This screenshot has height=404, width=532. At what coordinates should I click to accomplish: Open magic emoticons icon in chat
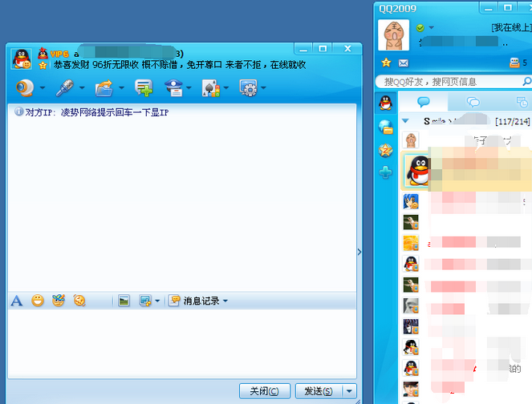(x=59, y=301)
